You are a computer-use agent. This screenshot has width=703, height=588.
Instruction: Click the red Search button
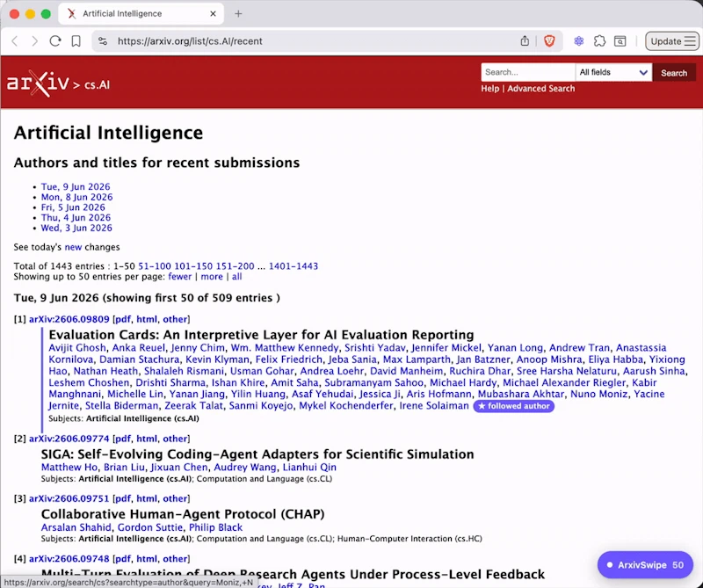[674, 73]
